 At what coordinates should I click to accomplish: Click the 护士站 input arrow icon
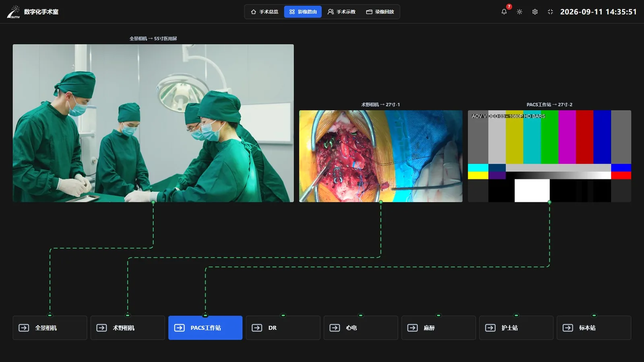pyautogui.click(x=490, y=328)
